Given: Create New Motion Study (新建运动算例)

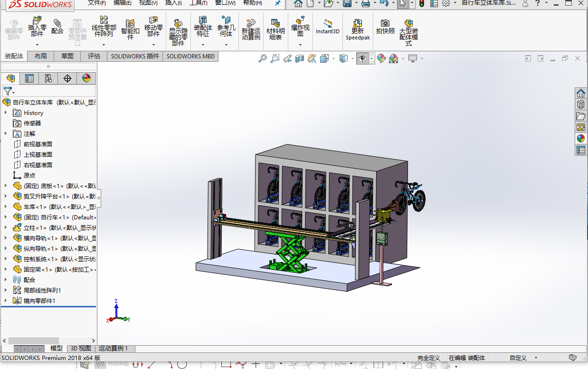Looking at the screenshot, I should click(251, 29).
